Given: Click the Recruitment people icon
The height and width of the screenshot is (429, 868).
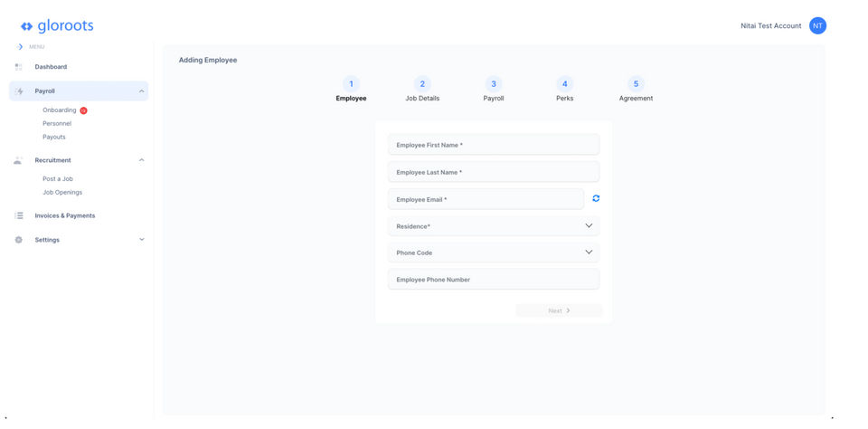Looking at the screenshot, I should (x=18, y=160).
